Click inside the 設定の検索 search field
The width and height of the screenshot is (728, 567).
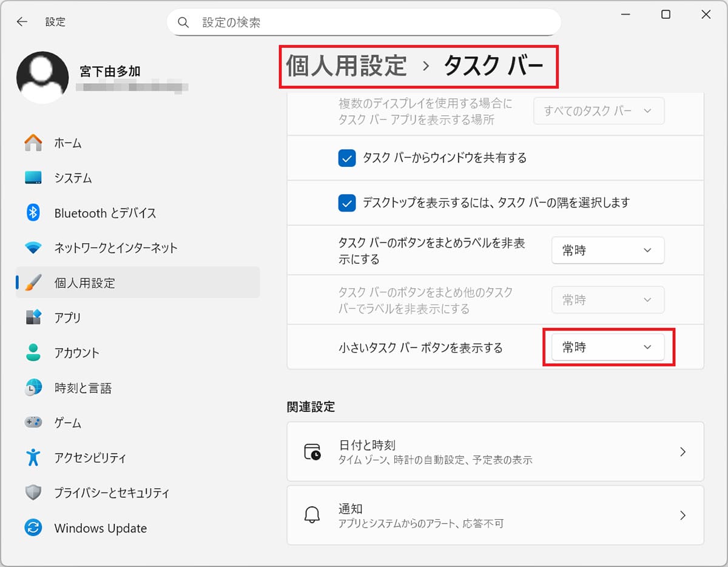[x=364, y=22]
